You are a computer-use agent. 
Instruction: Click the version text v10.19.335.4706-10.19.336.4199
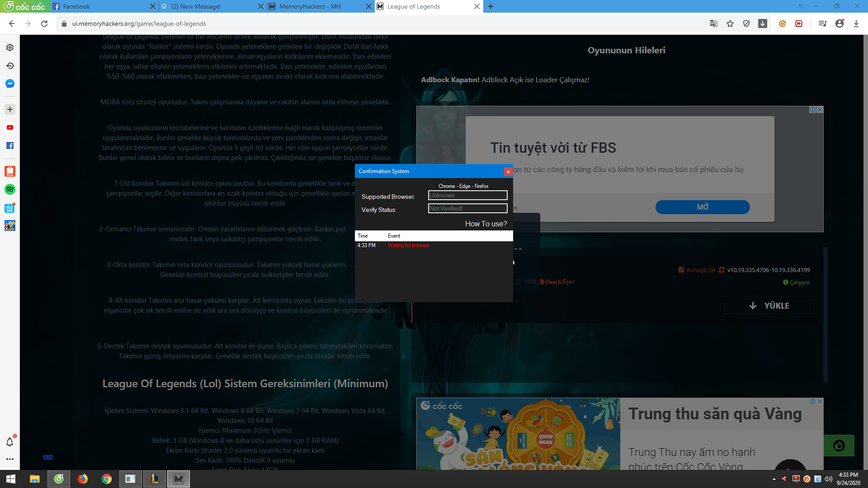click(x=768, y=270)
